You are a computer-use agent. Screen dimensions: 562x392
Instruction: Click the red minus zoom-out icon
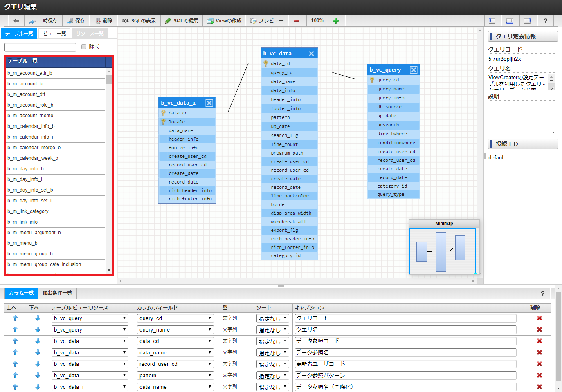click(x=297, y=21)
